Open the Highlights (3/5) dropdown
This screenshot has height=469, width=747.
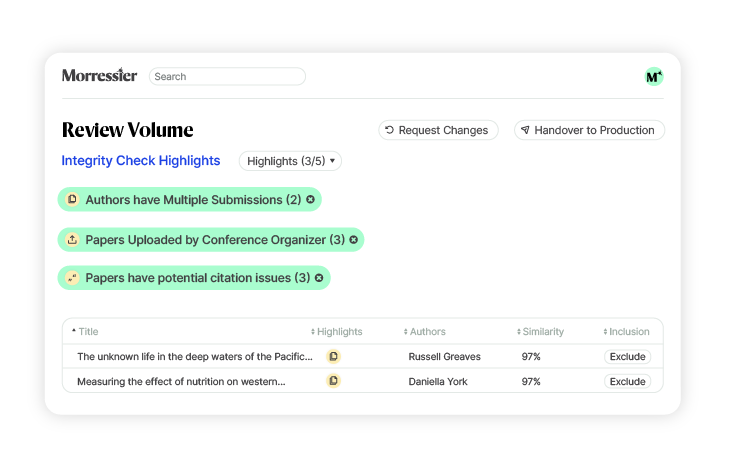click(x=290, y=161)
